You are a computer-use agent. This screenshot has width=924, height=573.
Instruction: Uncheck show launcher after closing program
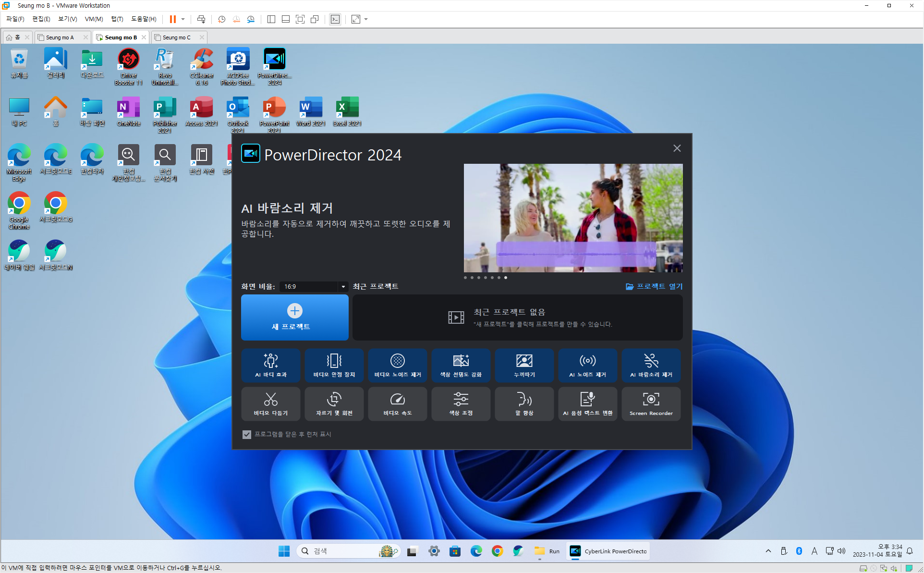click(x=247, y=434)
